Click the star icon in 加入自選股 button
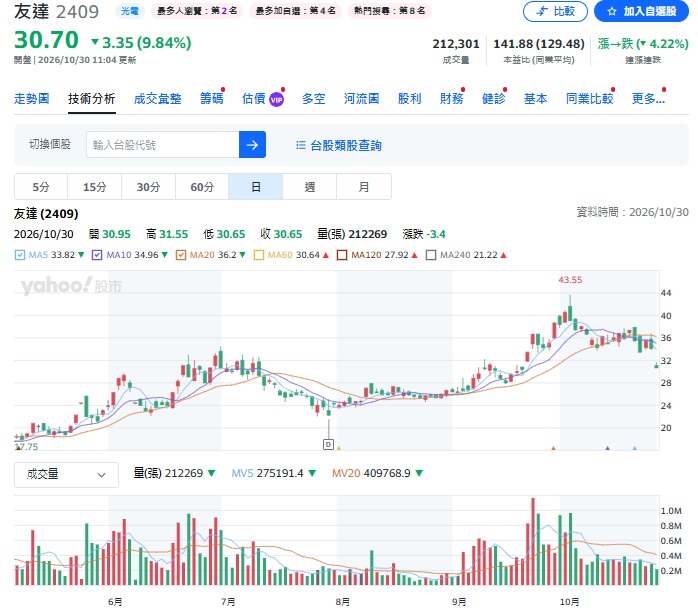698x613 pixels. pos(612,11)
